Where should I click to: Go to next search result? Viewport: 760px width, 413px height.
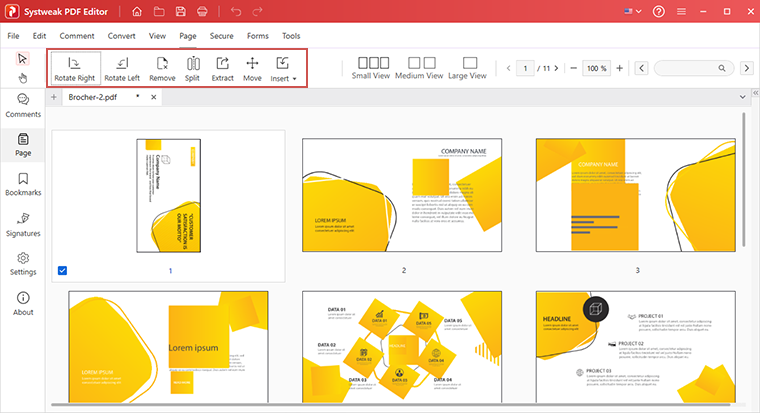[747, 68]
